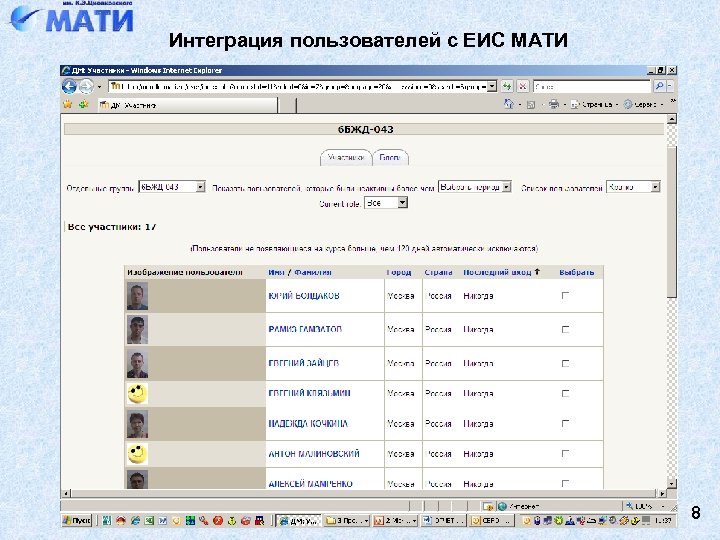The height and width of the screenshot is (540, 720).
Task: Tick the checkbox for Евгений Зайцев
Action: pyautogui.click(x=565, y=363)
